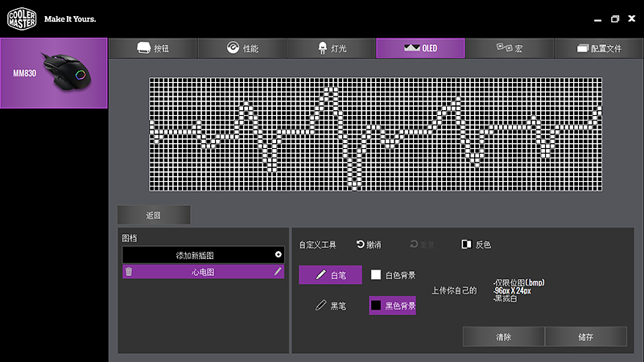
Task: Select the MM830 mouse device tile
Action: tap(54, 73)
